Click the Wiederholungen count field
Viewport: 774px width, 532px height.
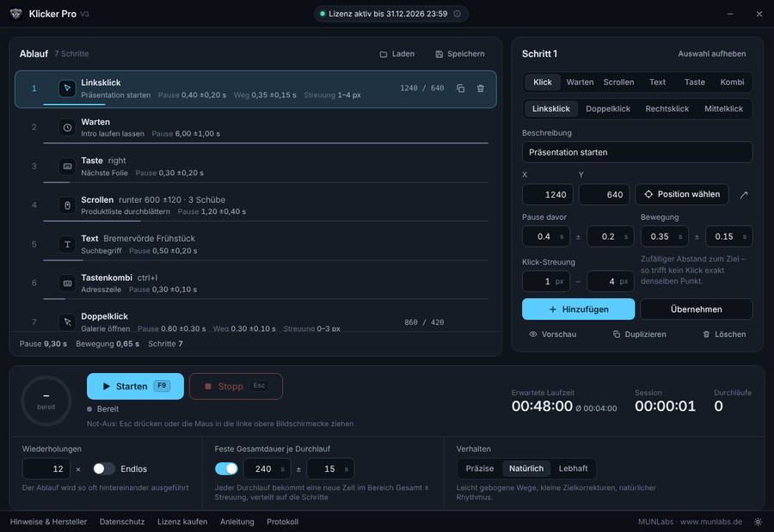(46, 469)
